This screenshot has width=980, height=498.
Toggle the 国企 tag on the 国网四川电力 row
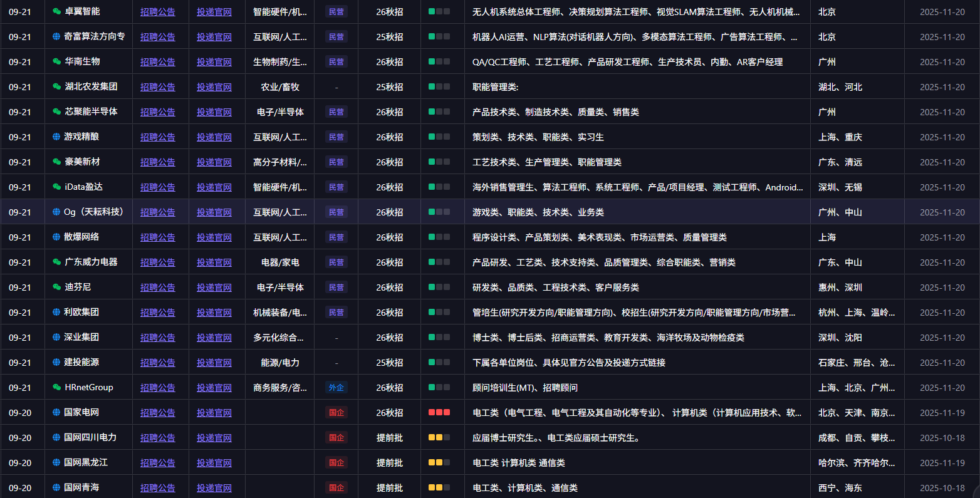point(336,437)
